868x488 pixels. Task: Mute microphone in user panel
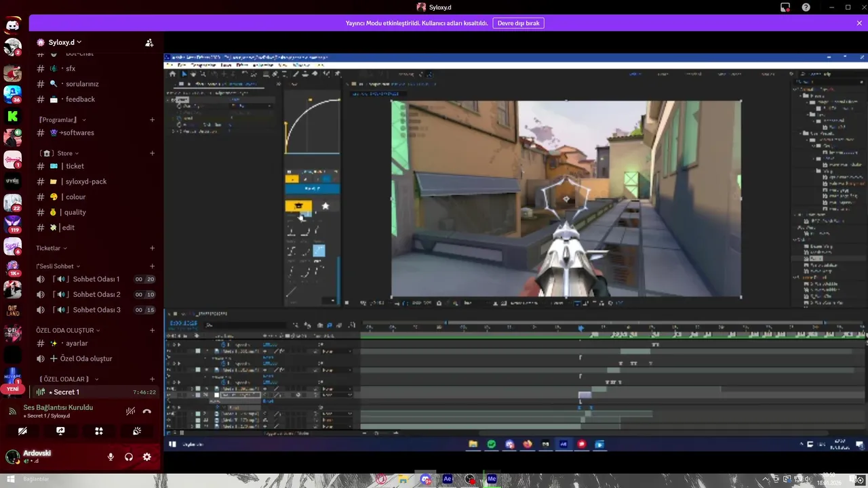pyautogui.click(x=111, y=457)
